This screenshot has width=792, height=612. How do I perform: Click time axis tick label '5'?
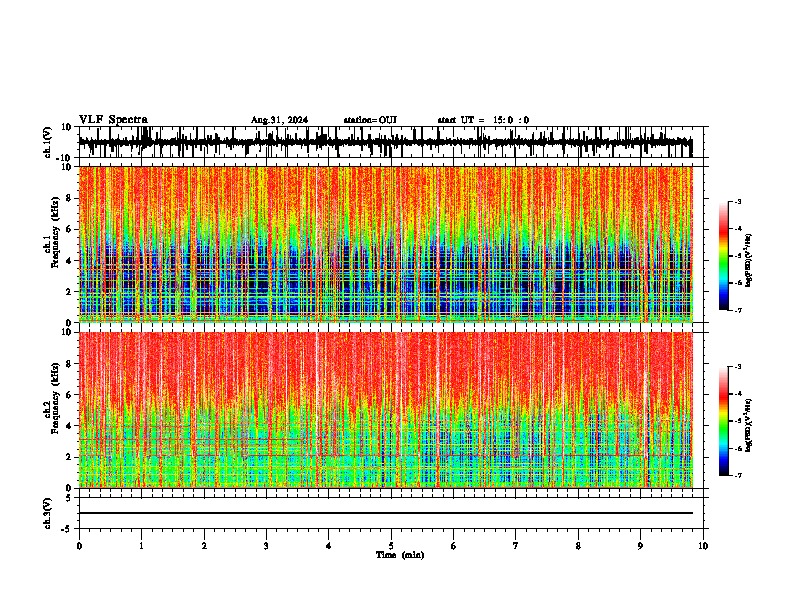pyautogui.click(x=391, y=546)
